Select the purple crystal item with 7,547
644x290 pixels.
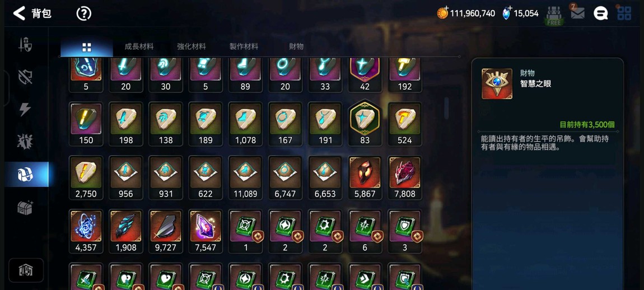(206, 231)
